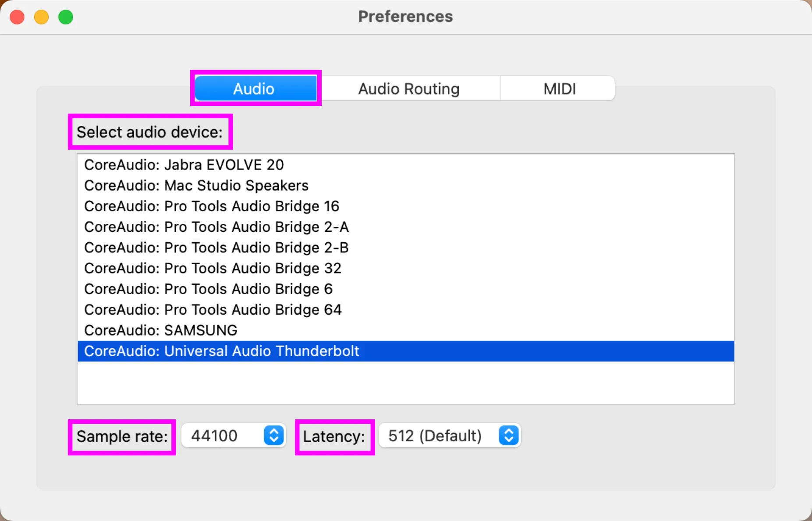
Task: Click the green zoom window button
Action: click(x=66, y=17)
